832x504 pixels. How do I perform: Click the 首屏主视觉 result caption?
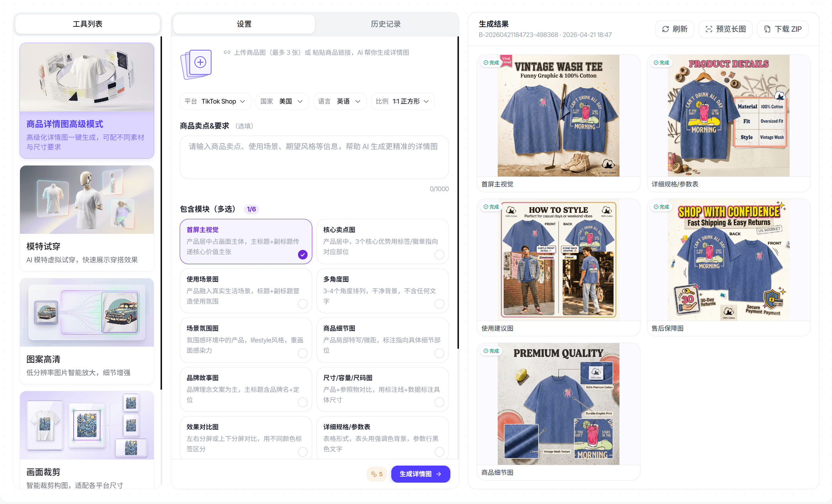pos(497,184)
